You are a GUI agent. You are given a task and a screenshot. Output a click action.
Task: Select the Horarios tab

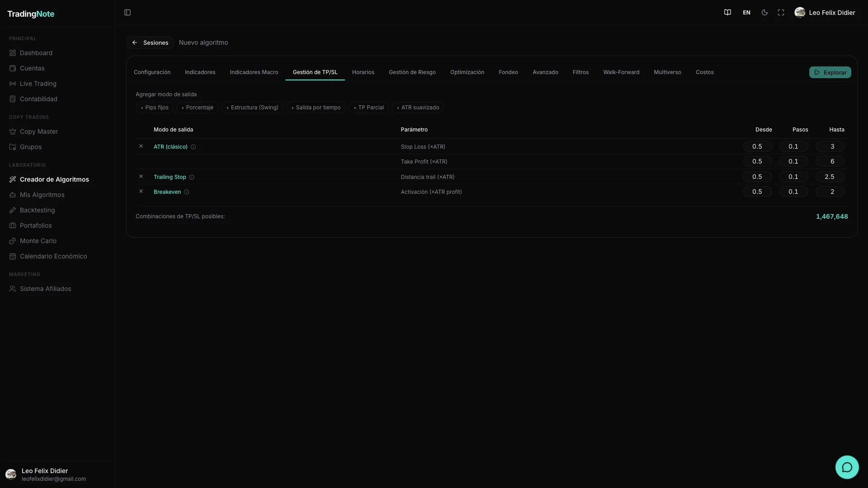coord(363,72)
